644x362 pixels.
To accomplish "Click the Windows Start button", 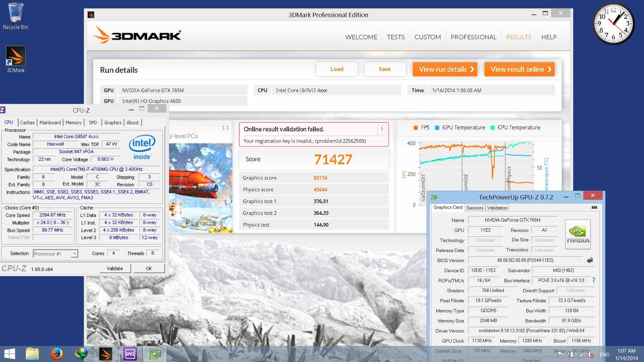I will (10, 354).
